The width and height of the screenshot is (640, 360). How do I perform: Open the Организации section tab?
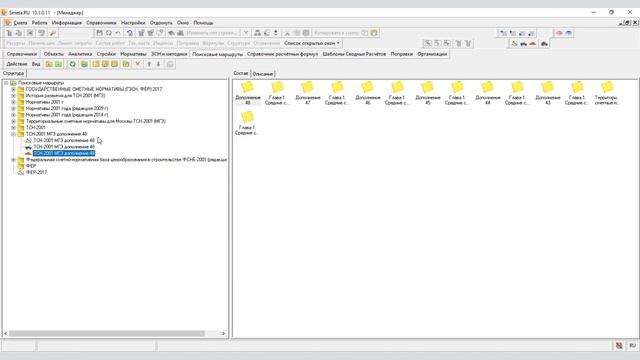coord(432,54)
